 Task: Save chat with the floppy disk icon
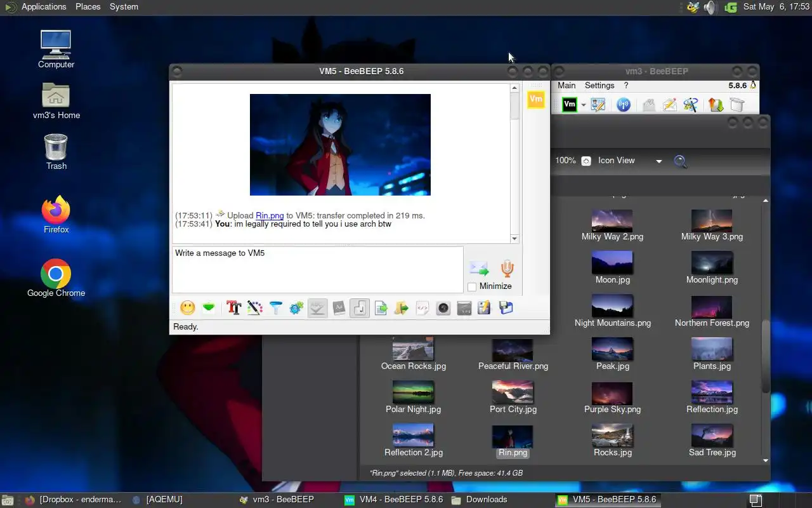coord(506,308)
